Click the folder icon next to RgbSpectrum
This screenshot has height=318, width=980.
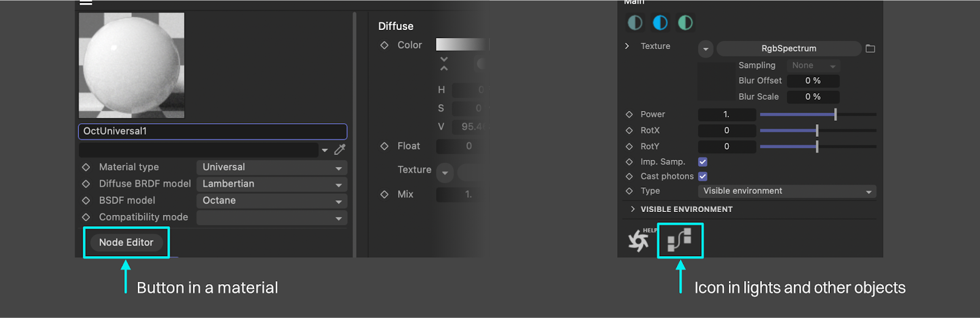(x=870, y=48)
